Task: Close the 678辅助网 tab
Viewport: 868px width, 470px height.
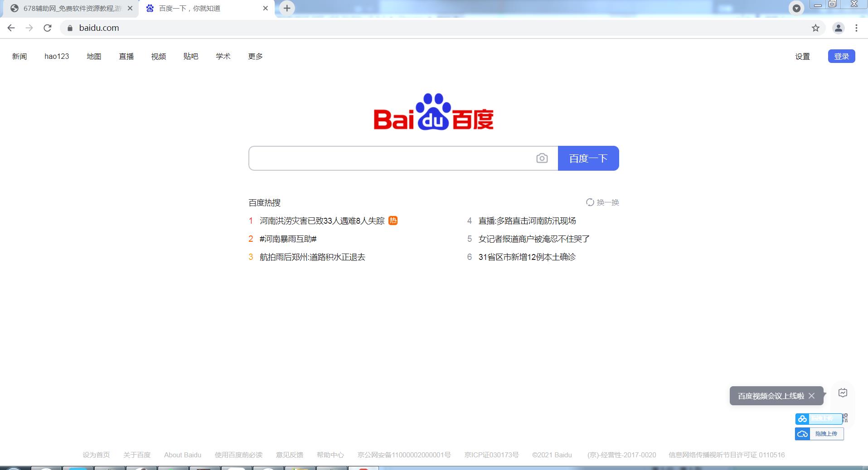Action: tap(130, 8)
